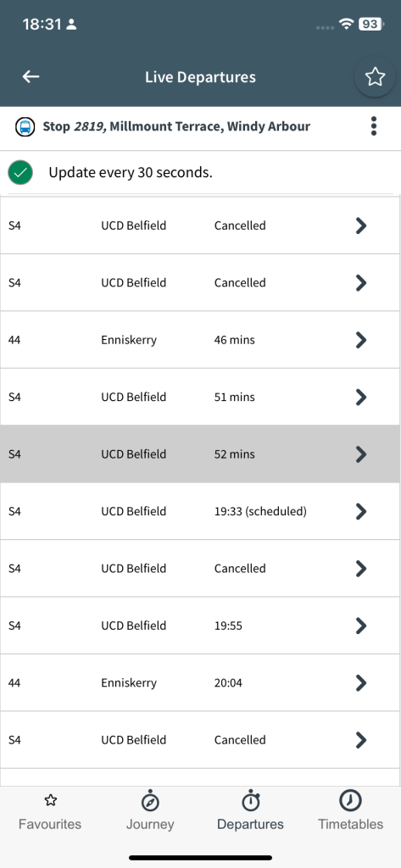This screenshot has height=868, width=401.
Task: Switch to the Journey tab label
Action: 150,824
